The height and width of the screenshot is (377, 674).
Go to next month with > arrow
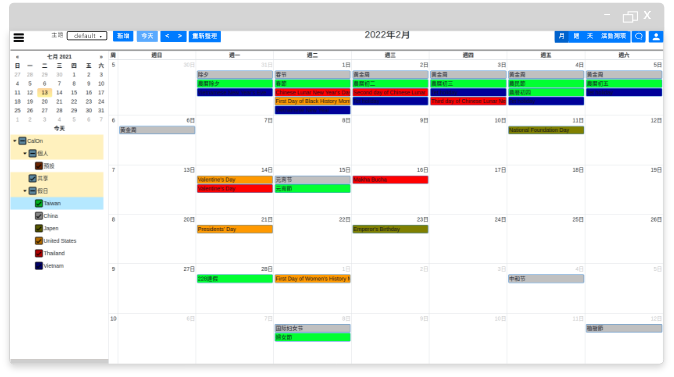tap(180, 36)
